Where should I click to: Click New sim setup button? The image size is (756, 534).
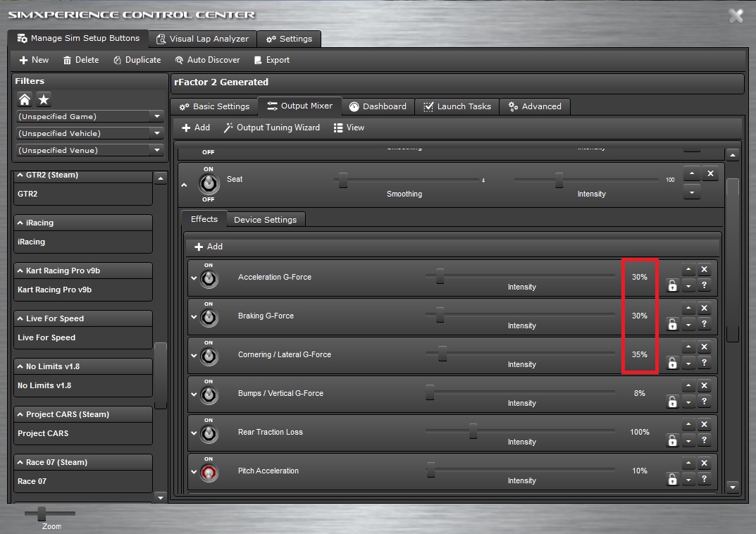coord(34,60)
